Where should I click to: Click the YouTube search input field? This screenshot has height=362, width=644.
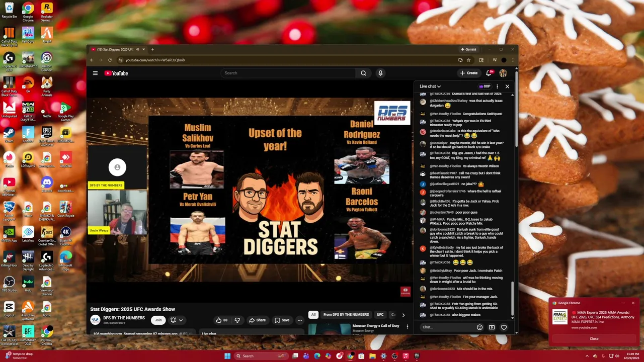pyautogui.click(x=288, y=73)
